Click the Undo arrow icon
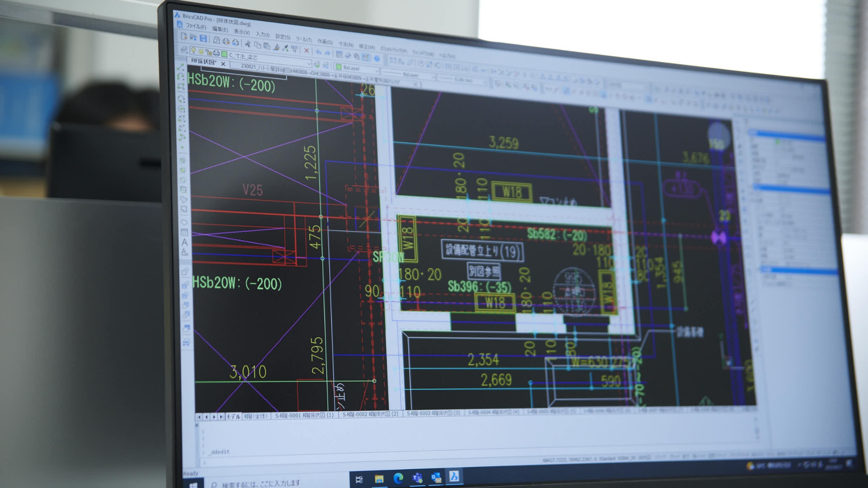 pos(318,51)
